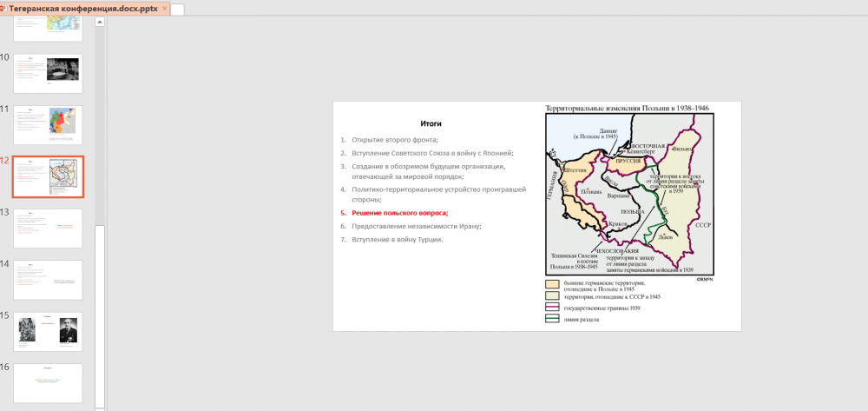Click the PowerPoint file icon in the document tab

tap(3, 8)
